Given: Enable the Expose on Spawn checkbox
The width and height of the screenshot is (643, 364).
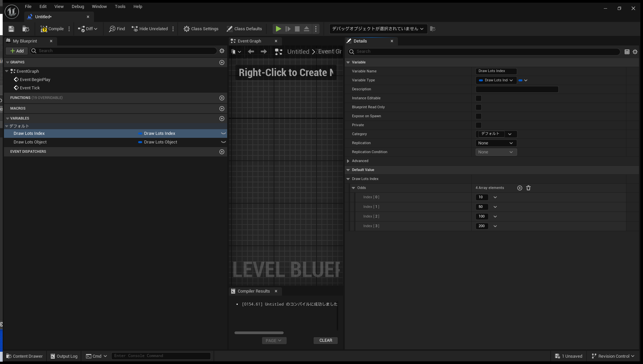Looking at the screenshot, I should pyautogui.click(x=479, y=116).
